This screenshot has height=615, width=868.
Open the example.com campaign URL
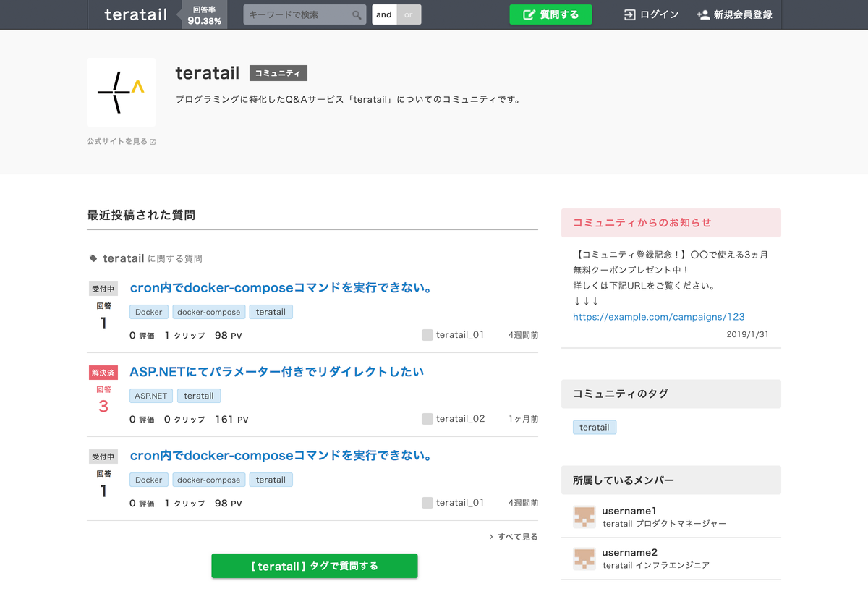[x=658, y=317]
